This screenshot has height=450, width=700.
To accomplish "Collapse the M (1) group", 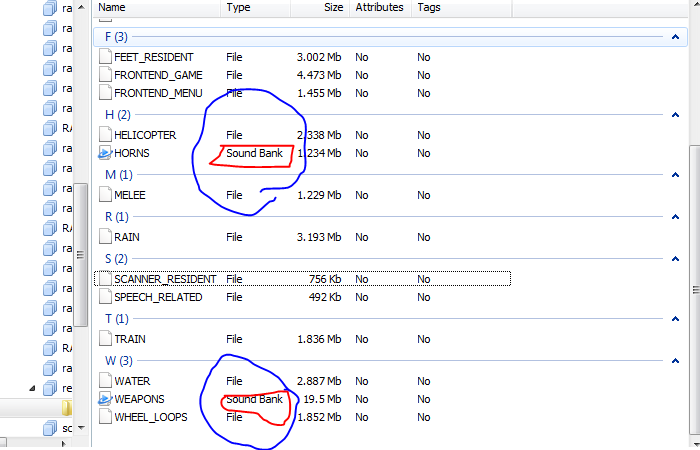I will click(675, 175).
